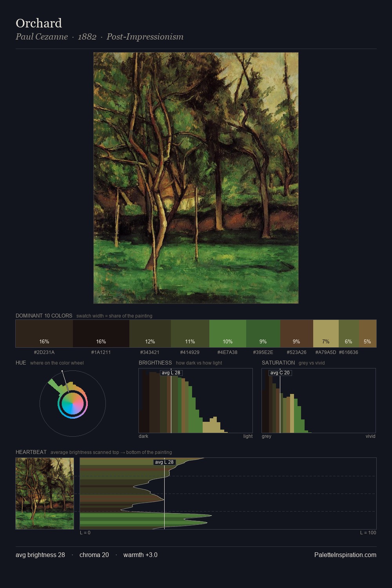This screenshot has height=588, width=392.
Task: Click the 'vivid' saturation axis label
Action: [370, 436]
